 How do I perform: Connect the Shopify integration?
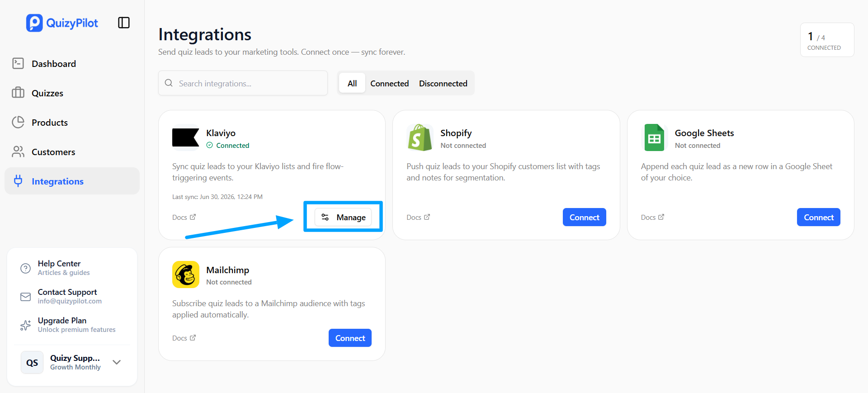[585, 217]
